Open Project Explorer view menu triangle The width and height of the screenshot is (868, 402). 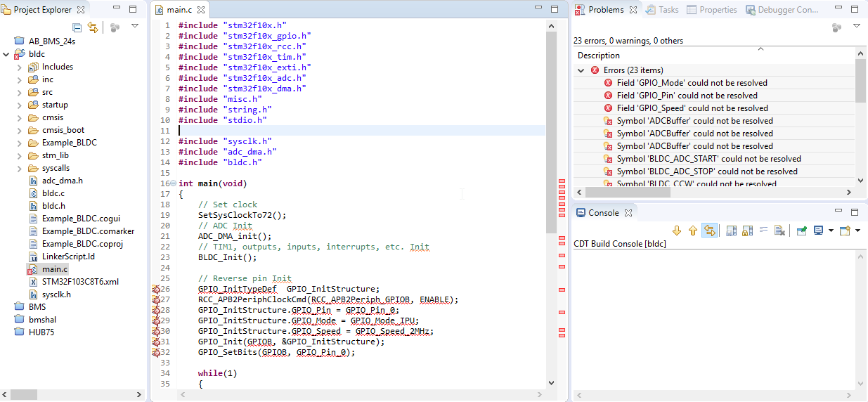(x=135, y=26)
